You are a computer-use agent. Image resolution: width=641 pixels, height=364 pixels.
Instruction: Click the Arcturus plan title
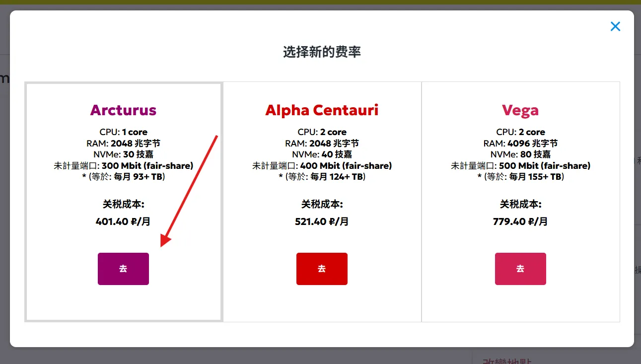coord(123,110)
